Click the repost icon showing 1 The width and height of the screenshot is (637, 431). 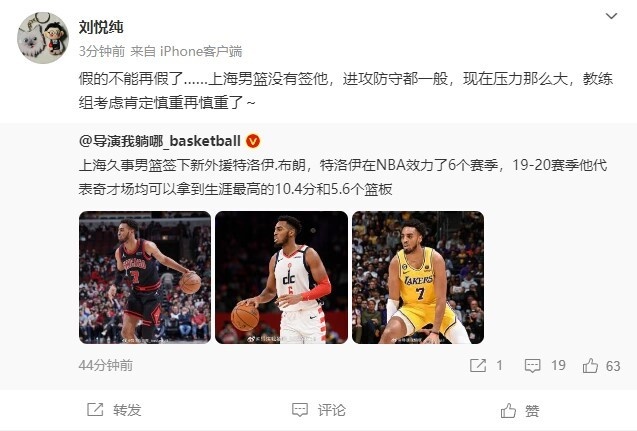coord(478,366)
